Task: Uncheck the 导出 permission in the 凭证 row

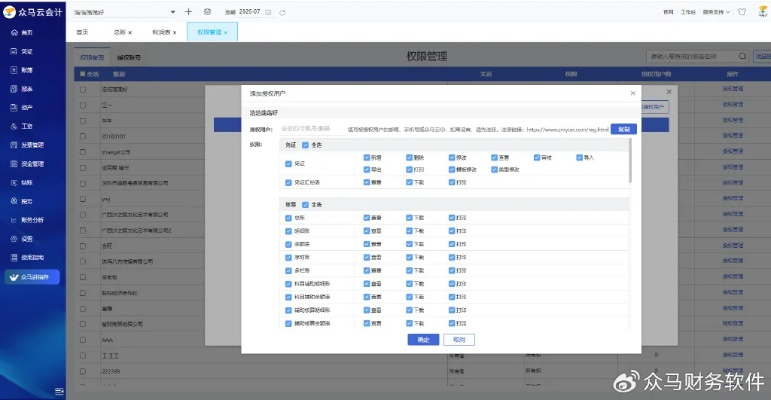Action: click(367, 169)
